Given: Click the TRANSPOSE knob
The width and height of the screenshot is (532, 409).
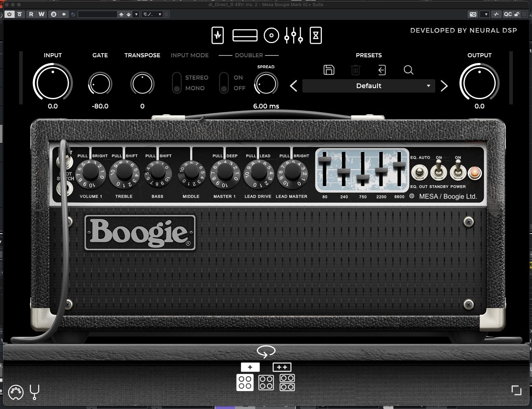Looking at the screenshot, I should 142,84.
